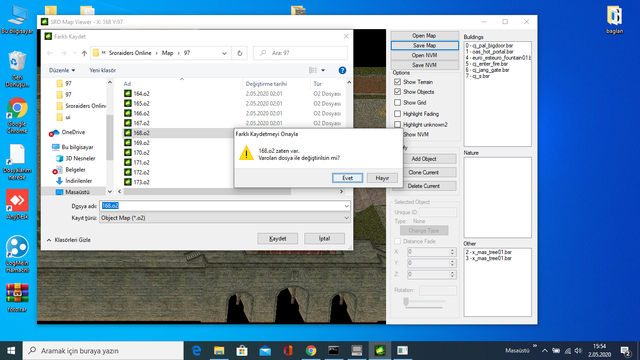This screenshot has width=640, height=360.
Task: Increment the X value stepper
Action: (x=452, y=250)
